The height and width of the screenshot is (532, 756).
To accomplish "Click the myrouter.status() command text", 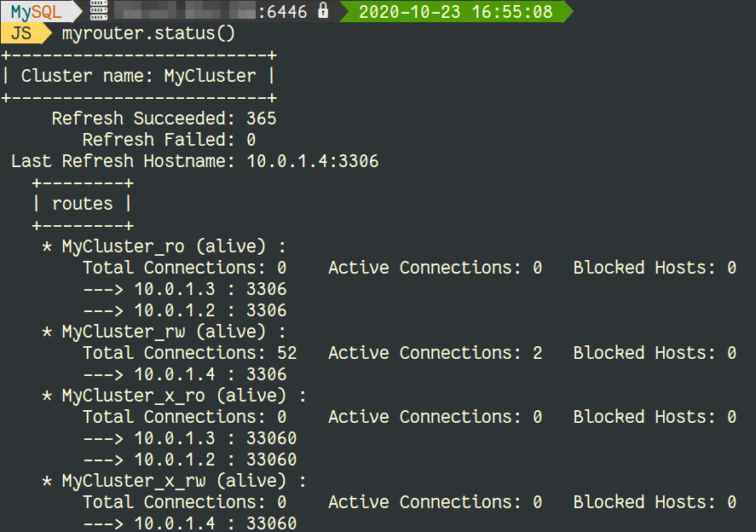I will (148, 33).
